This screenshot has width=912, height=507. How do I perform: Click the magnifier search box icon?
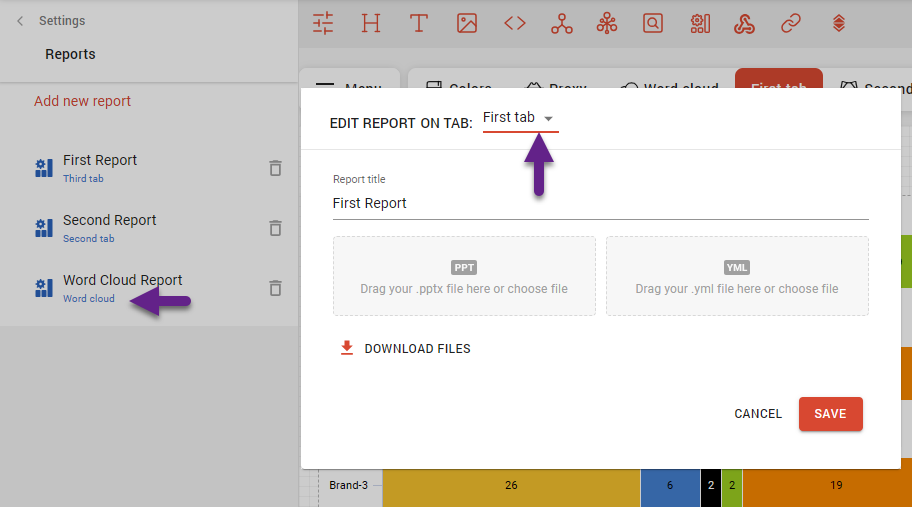pyautogui.click(x=653, y=23)
